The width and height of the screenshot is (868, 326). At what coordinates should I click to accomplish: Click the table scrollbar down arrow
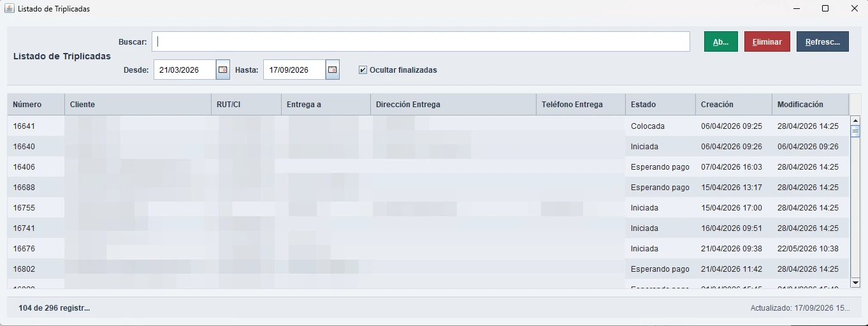pos(855,283)
